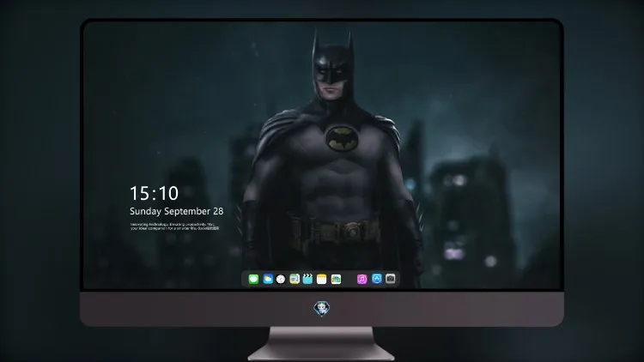Click the buckle on Batman's utility belt

point(352,232)
